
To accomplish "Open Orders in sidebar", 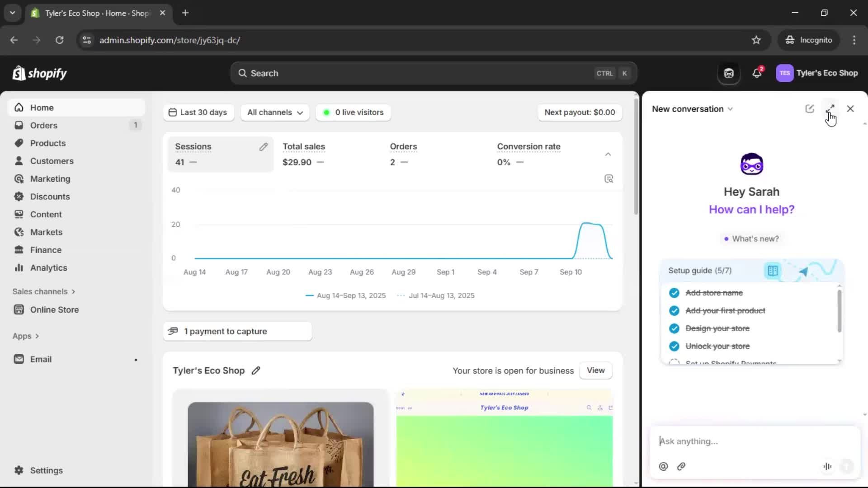I will click(76, 126).
